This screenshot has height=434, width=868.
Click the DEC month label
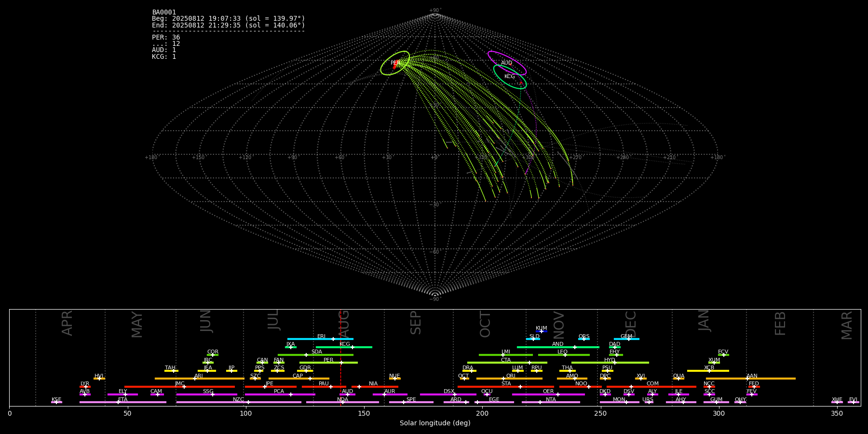point(631,324)
